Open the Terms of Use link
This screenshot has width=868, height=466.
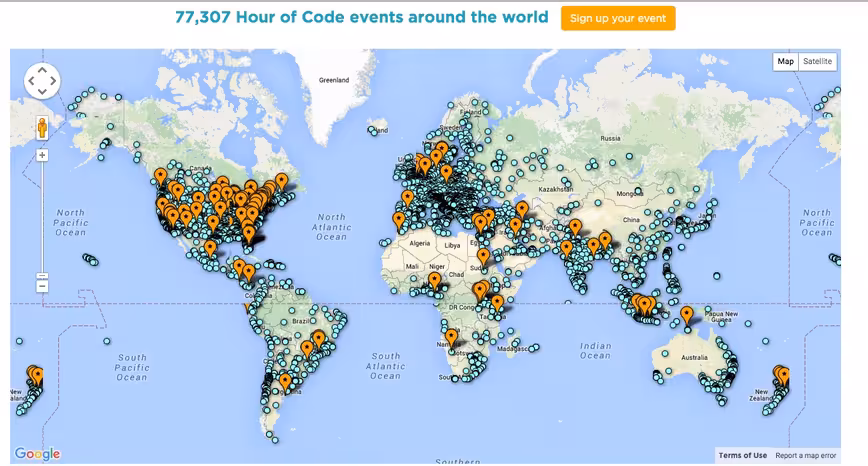tap(742, 455)
